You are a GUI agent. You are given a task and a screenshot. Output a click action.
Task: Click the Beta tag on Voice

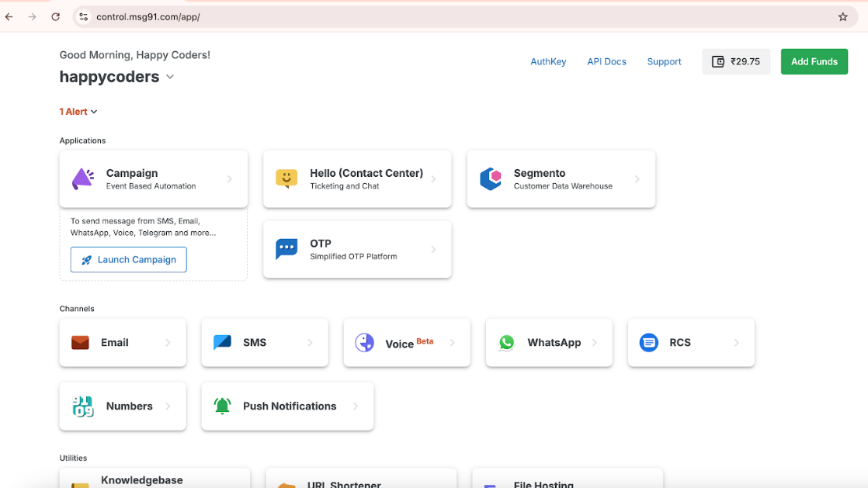(x=425, y=341)
